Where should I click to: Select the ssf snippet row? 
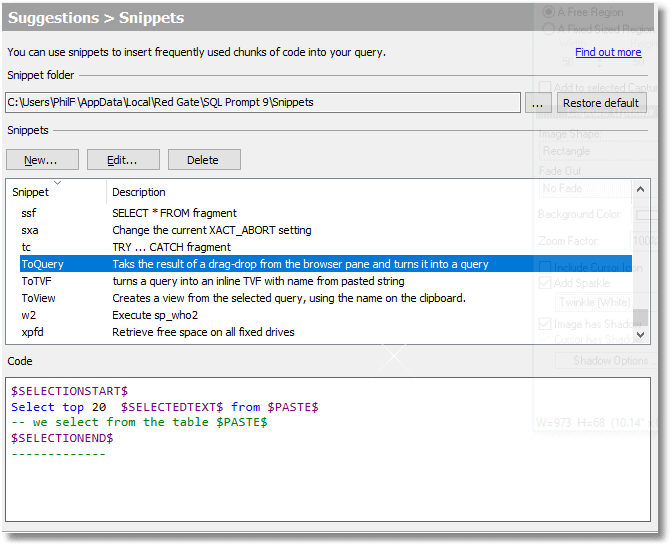click(326, 213)
